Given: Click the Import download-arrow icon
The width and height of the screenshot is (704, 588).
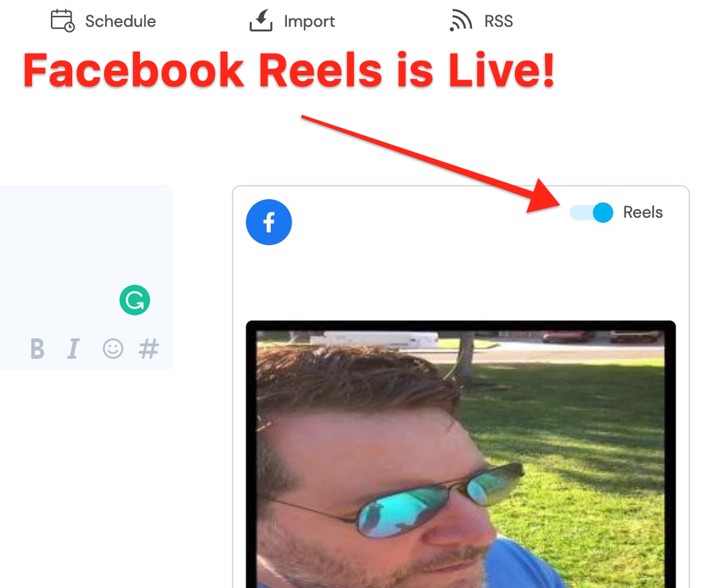Looking at the screenshot, I should point(261,20).
